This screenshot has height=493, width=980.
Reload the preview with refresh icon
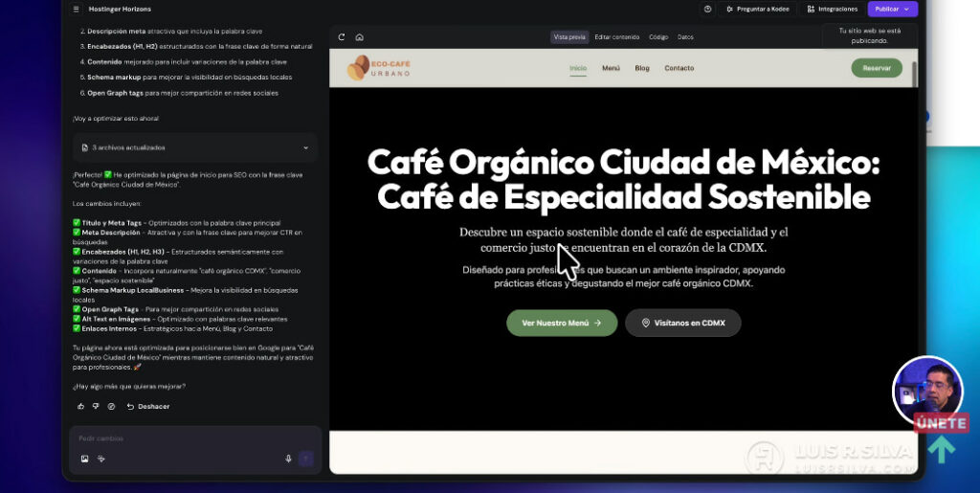342,37
